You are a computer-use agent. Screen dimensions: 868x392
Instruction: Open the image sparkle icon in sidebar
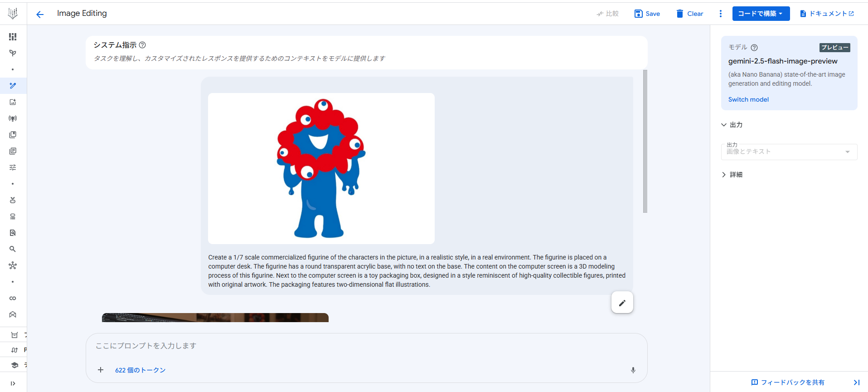click(x=13, y=102)
